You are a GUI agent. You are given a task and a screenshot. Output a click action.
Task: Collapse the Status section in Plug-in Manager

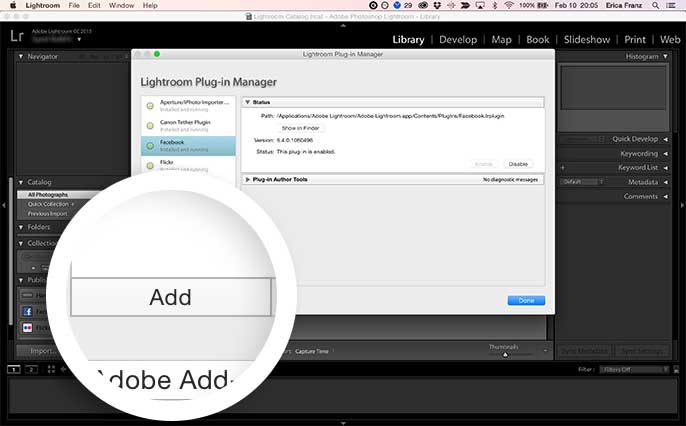click(x=248, y=102)
